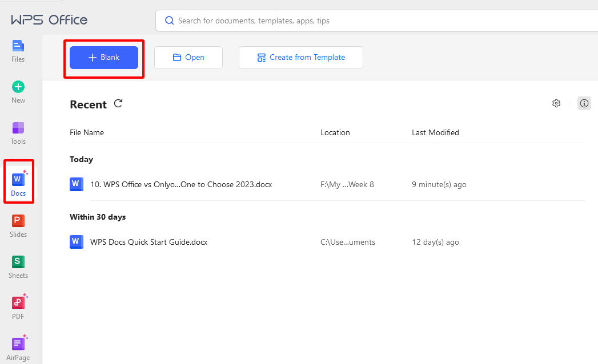The width and height of the screenshot is (598, 364).
Task: Open Sheets from the sidebar
Action: pos(18,266)
